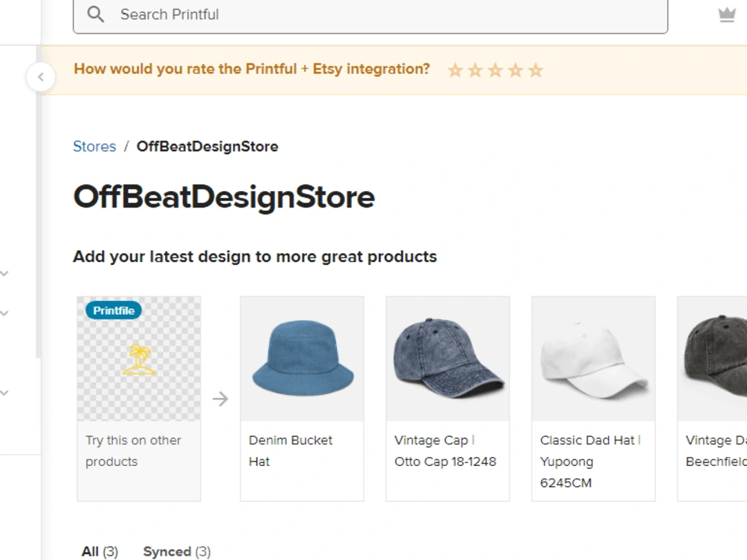Select the Vintage Cap Otto Cap image
The width and height of the screenshot is (747, 560).
point(447,358)
